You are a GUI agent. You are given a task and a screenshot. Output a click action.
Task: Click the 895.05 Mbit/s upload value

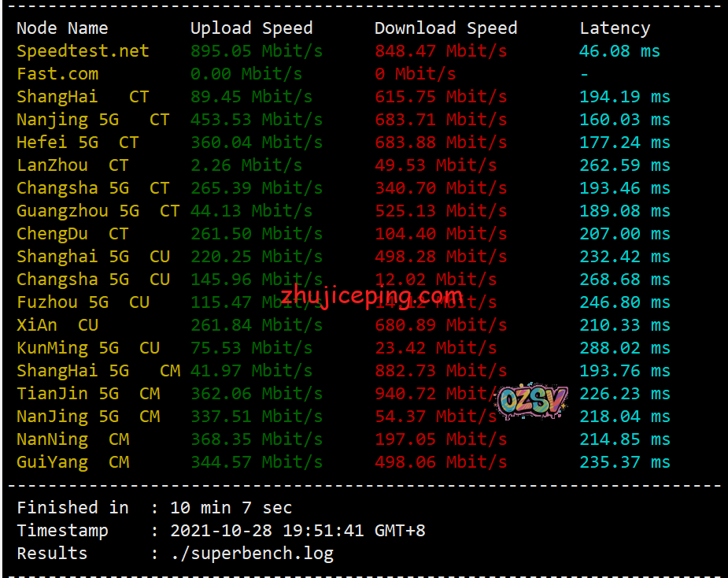pos(257,51)
